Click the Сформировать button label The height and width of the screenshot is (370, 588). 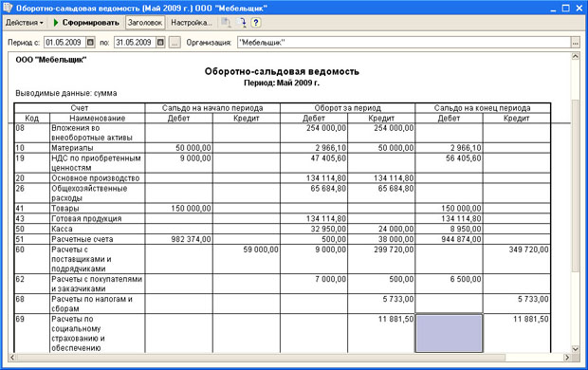tap(91, 23)
